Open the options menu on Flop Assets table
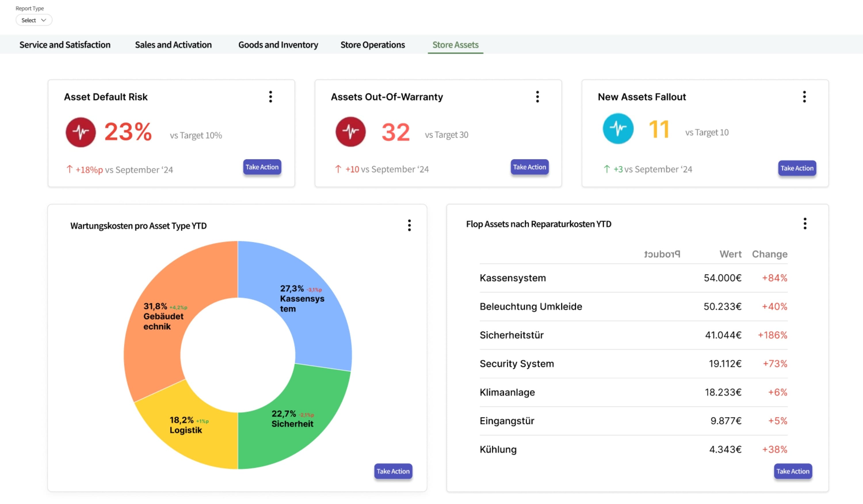 pos(805,224)
